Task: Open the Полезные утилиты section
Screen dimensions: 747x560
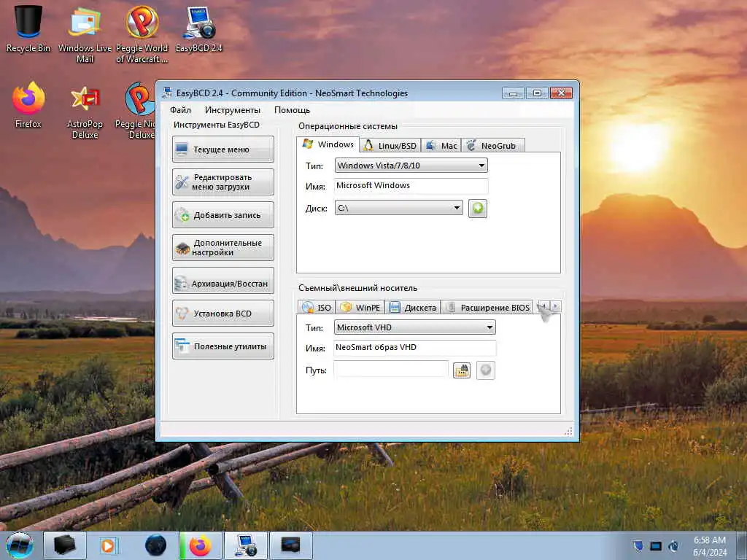Action: (223, 346)
